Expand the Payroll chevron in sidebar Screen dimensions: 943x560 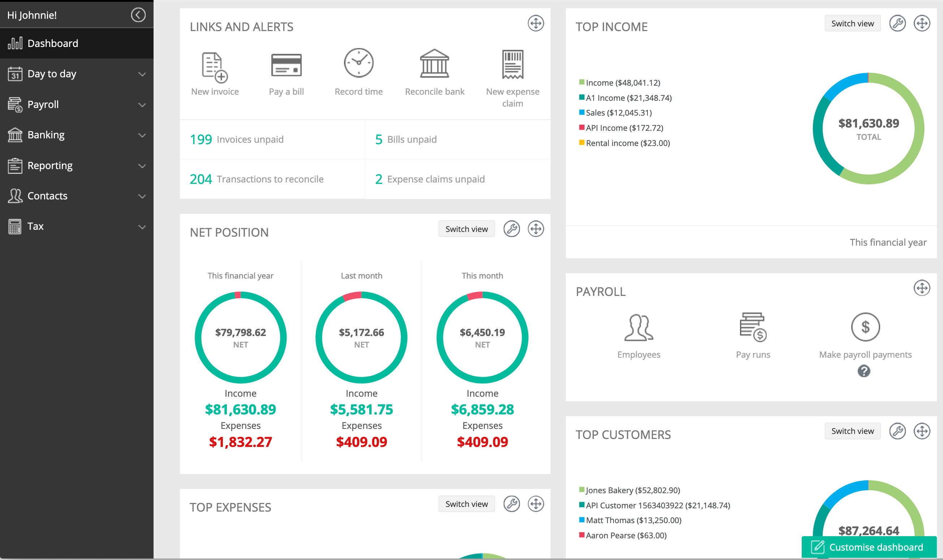click(142, 105)
